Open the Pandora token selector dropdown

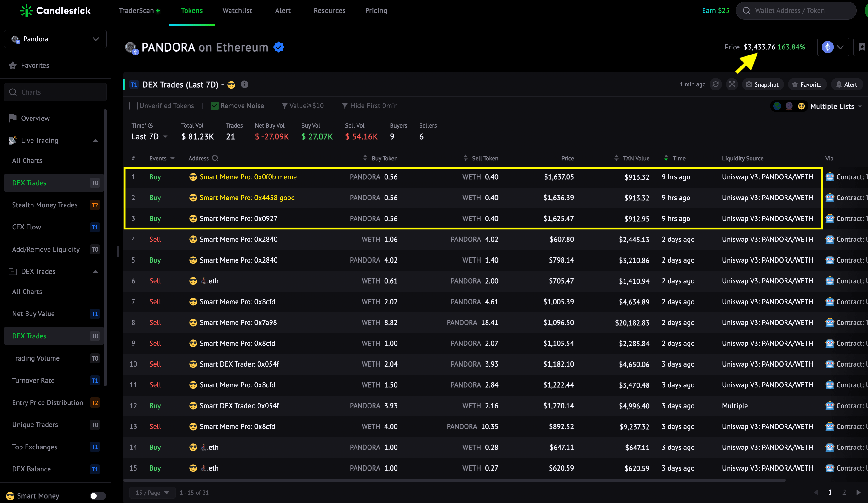pyautogui.click(x=55, y=39)
